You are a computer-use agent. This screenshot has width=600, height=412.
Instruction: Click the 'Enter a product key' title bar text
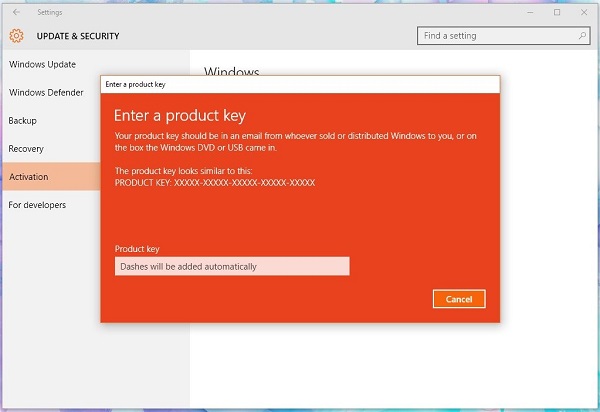[135, 85]
